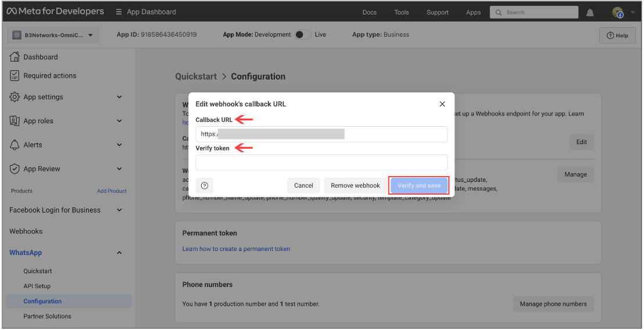Viewport: 644px width, 330px height.
Task: Click the top Search field
Action: click(x=534, y=12)
